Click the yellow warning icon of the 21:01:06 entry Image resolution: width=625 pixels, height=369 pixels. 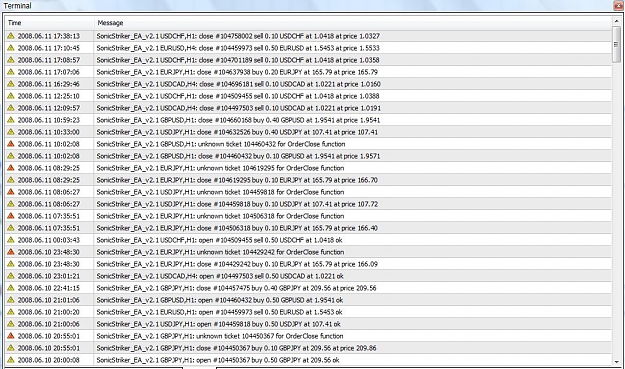(11, 300)
